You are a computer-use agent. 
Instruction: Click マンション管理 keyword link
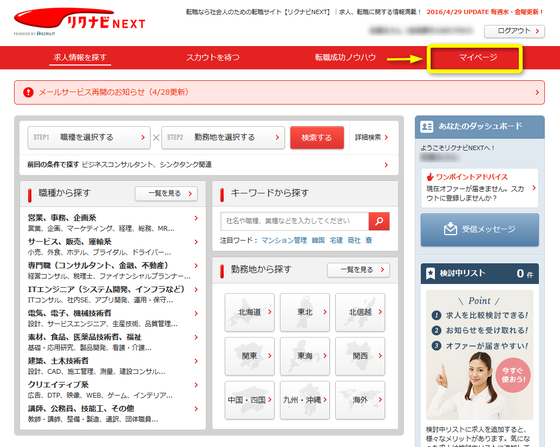coord(284,240)
